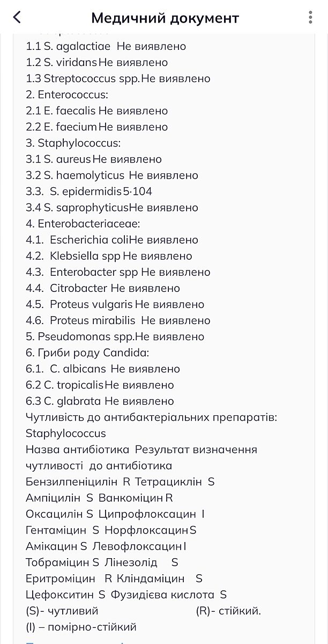328x644 pixels.
Task: Select the S. agalactiae result line
Action: [x=106, y=46]
